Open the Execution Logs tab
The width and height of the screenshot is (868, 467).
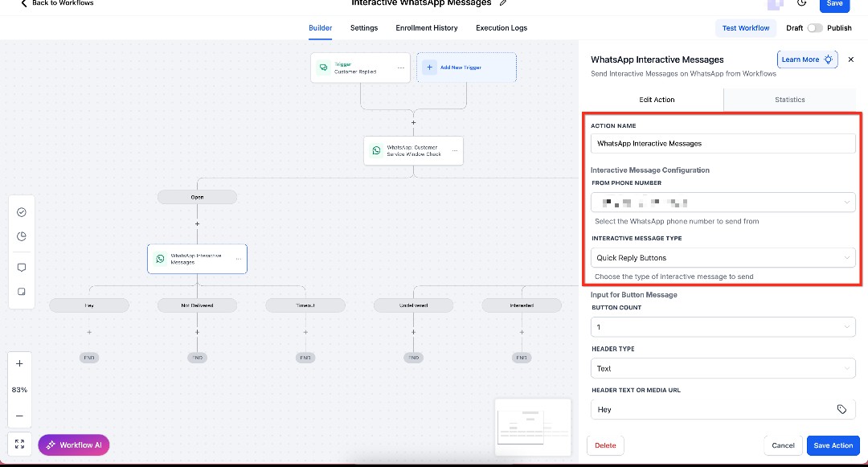click(x=502, y=27)
